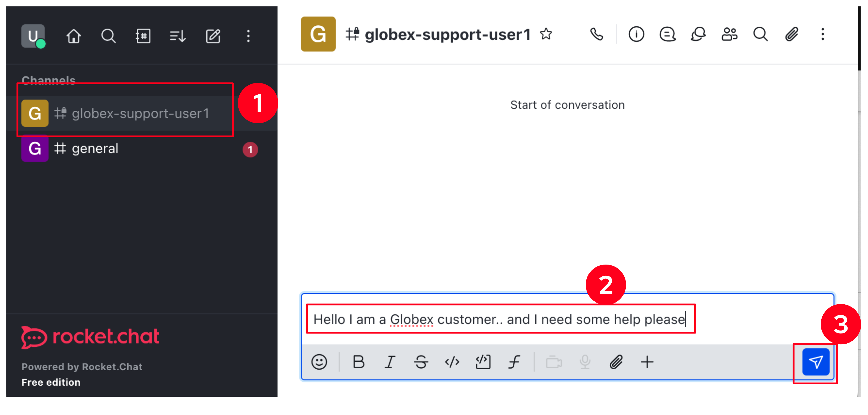Search messages in room header
Image resolution: width=868 pixels, height=415 pixels.
pos(760,34)
